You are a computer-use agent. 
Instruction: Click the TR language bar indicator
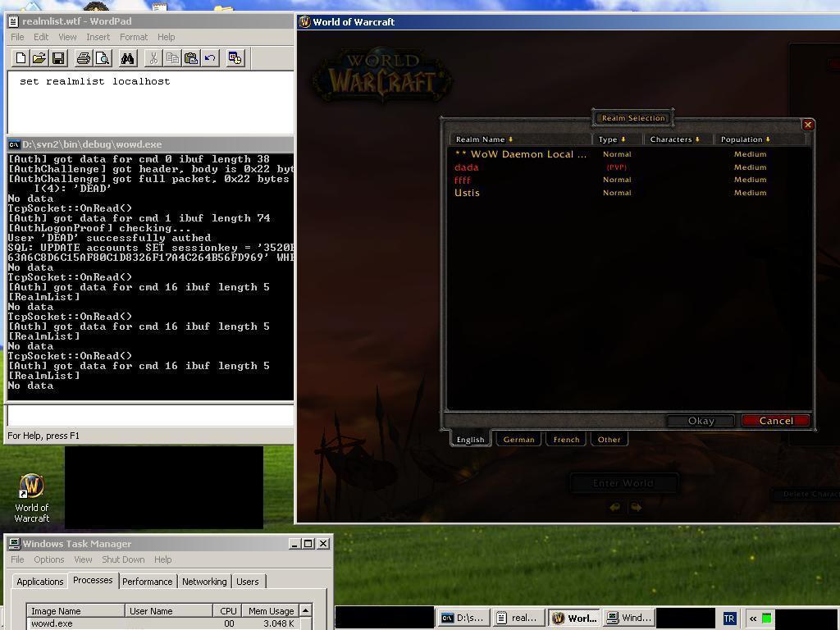pos(729,619)
